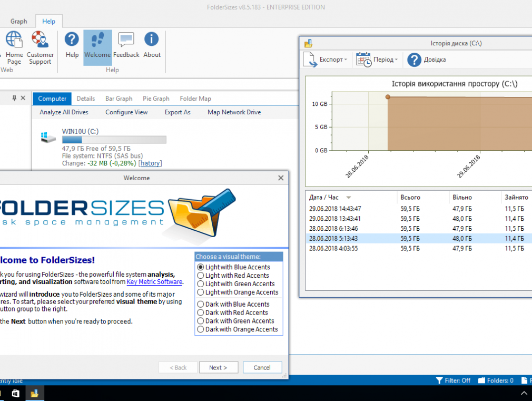Select history row 29.06.2018 13:43:41
The width and height of the screenshot is (532, 401).
click(x=419, y=219)
